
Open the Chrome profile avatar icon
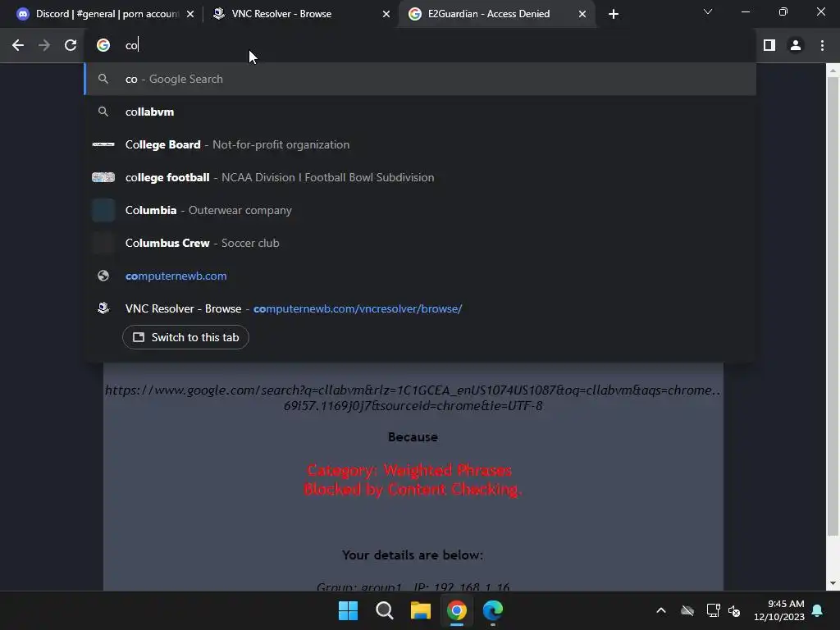[x=796, y=46]
